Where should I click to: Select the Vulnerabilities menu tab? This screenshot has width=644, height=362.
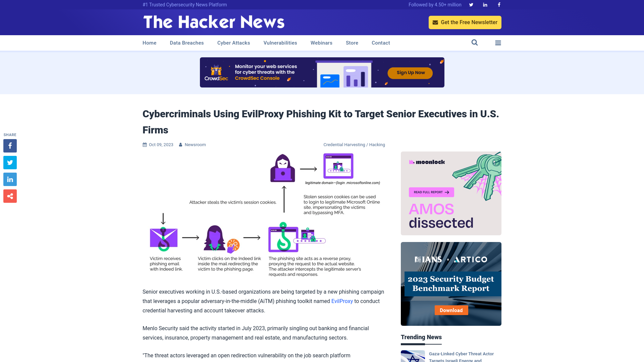280,43
